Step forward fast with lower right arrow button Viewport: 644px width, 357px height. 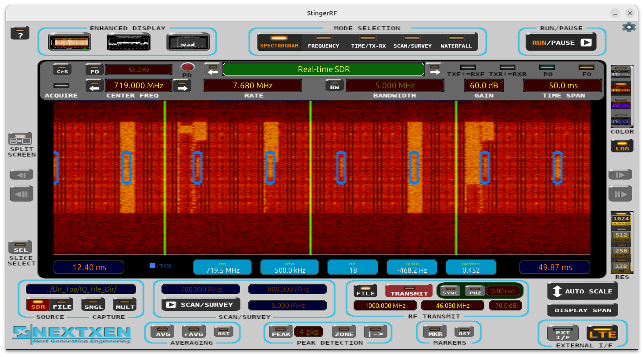(x=620, y=194)
